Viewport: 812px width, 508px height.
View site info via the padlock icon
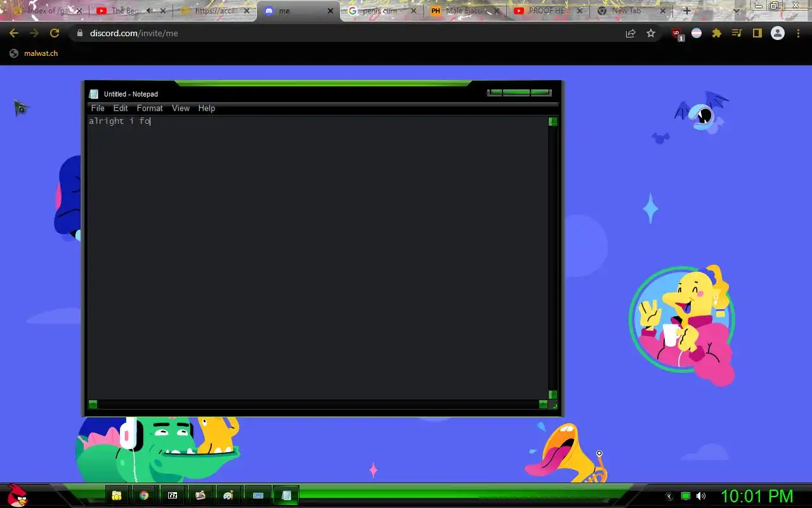pyautogui.click(x=80, y=33)
